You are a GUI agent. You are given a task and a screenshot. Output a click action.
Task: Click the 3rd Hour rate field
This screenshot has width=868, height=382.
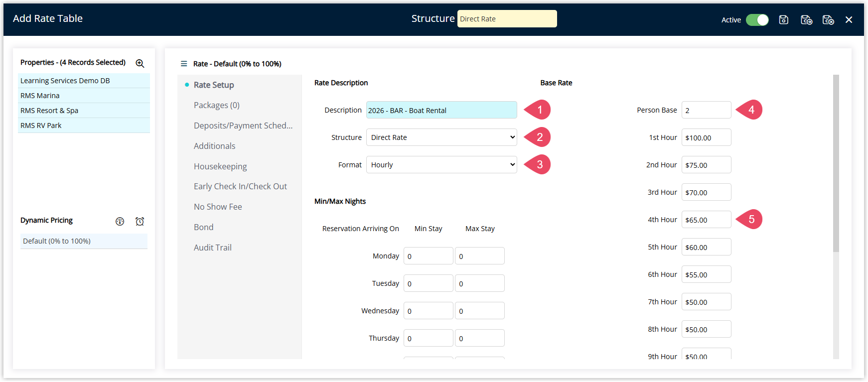pyautogui.click(x=707, y=192)
